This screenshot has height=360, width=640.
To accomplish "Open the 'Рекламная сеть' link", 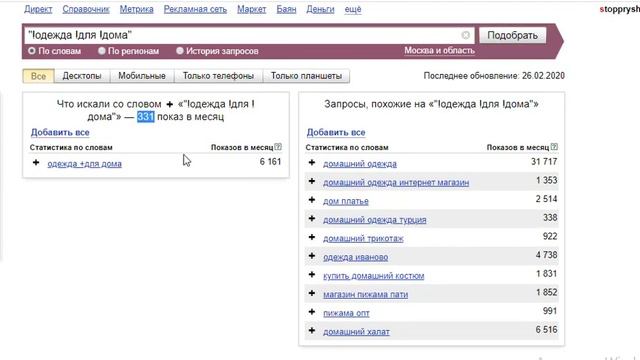I will pos(195,9).
